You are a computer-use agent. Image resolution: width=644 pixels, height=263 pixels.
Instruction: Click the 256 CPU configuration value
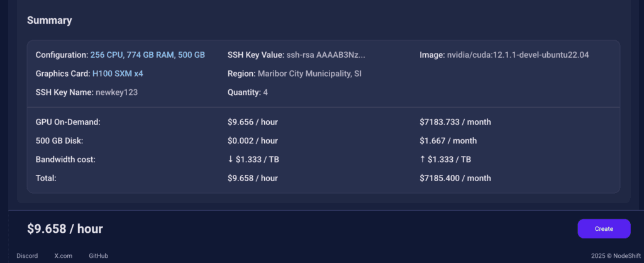point(147,55)
